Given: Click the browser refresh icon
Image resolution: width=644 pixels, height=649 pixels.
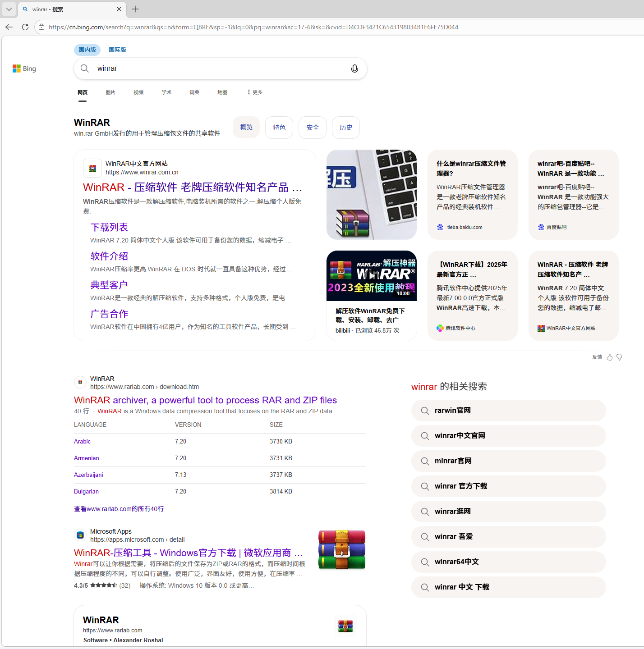Looking at the screenshot, I should click(25, 27).
